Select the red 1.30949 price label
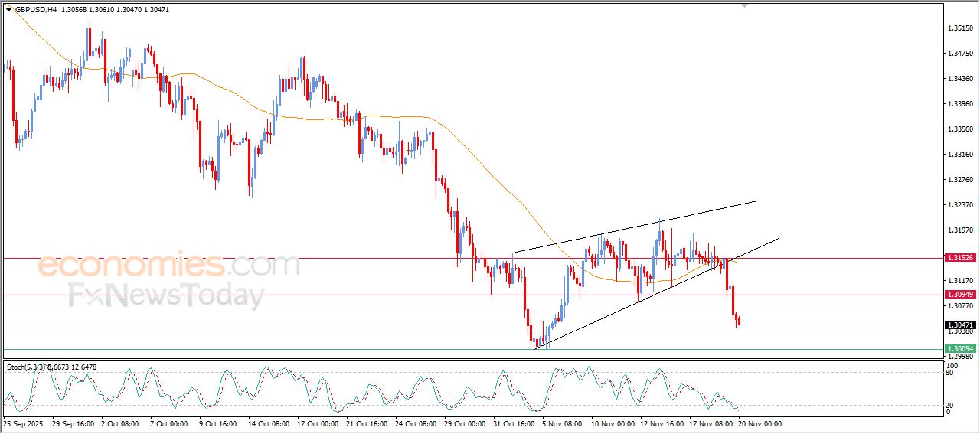Image resolution: width=980 pixels, height=434 pixels. click(x=959, y=295)
